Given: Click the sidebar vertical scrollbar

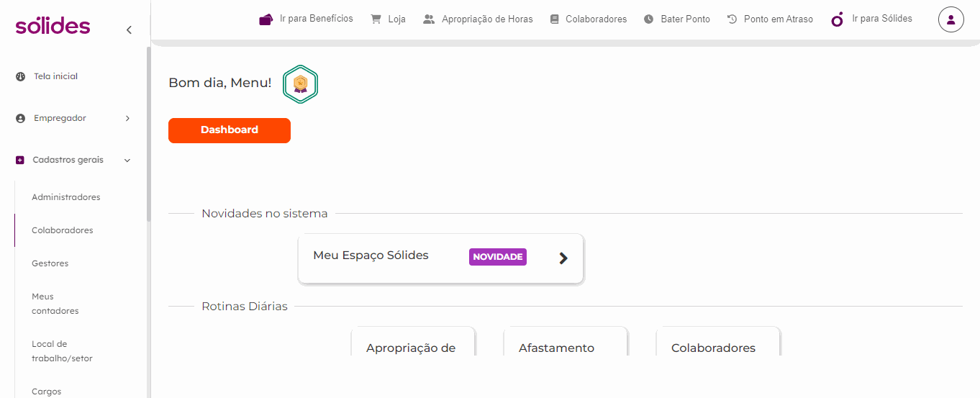Looking at the screenshot, I should point(149,134).
